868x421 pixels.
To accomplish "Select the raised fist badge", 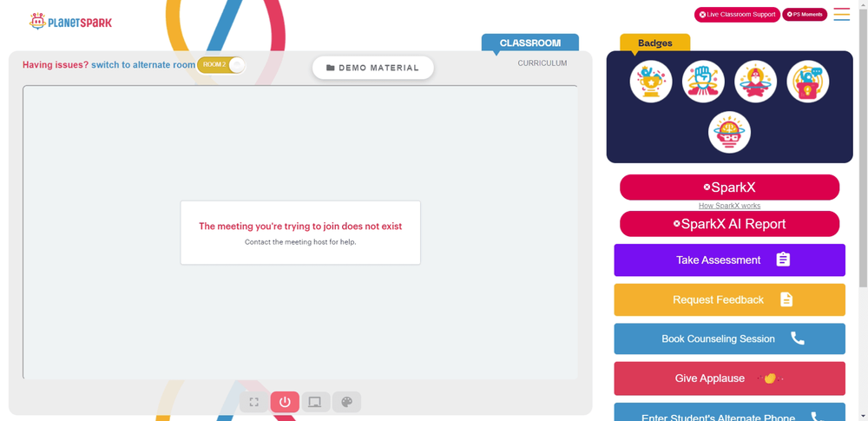I will click(703, 82).
